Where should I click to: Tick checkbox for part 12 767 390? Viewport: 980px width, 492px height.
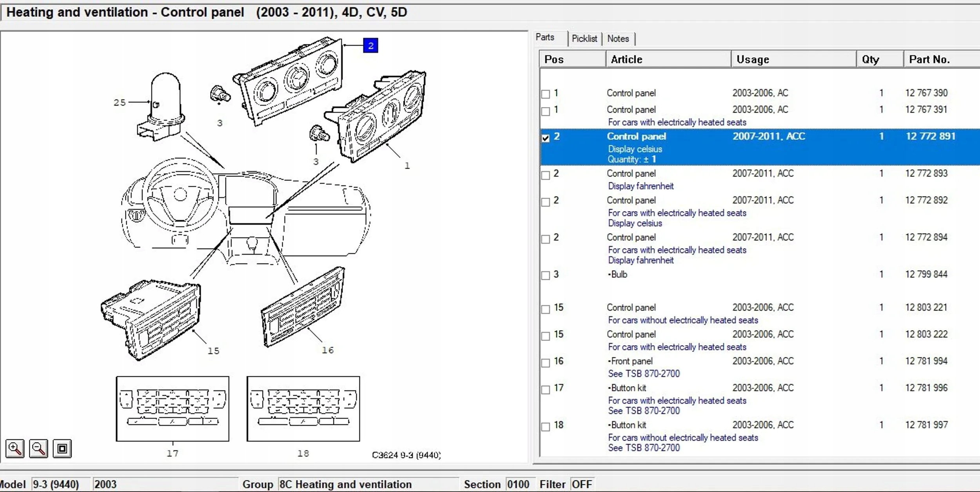pos(546,94)
